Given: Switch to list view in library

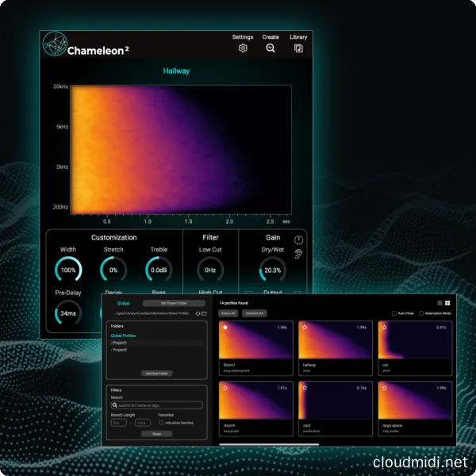Looking at the screenshot, I should click(x=440, y=303).
